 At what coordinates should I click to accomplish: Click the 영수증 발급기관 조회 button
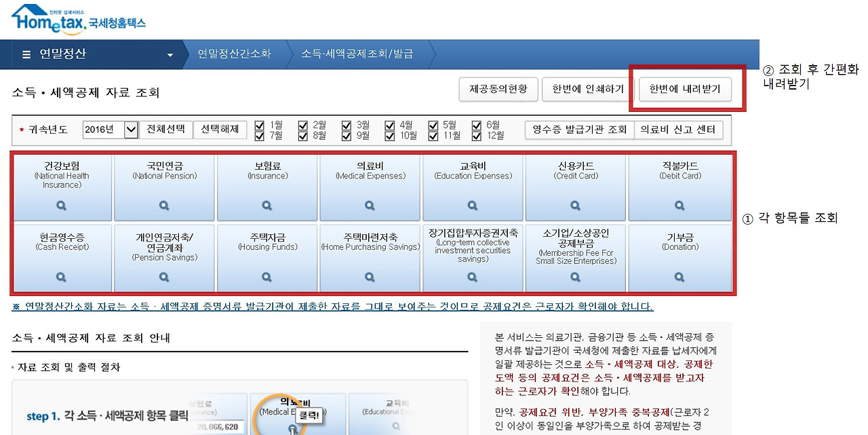[x=580, y=130]
